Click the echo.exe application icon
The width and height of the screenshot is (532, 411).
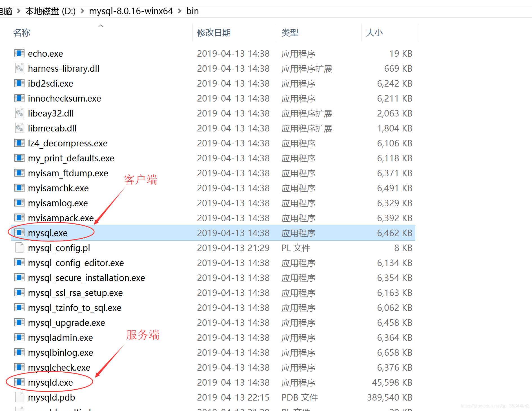(x=19, y=53)
